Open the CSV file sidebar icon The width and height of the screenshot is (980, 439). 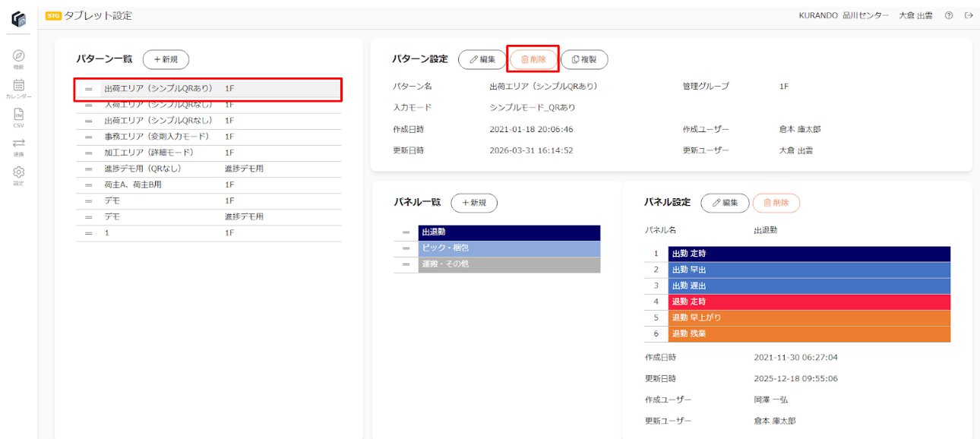[x=19, y=114]
